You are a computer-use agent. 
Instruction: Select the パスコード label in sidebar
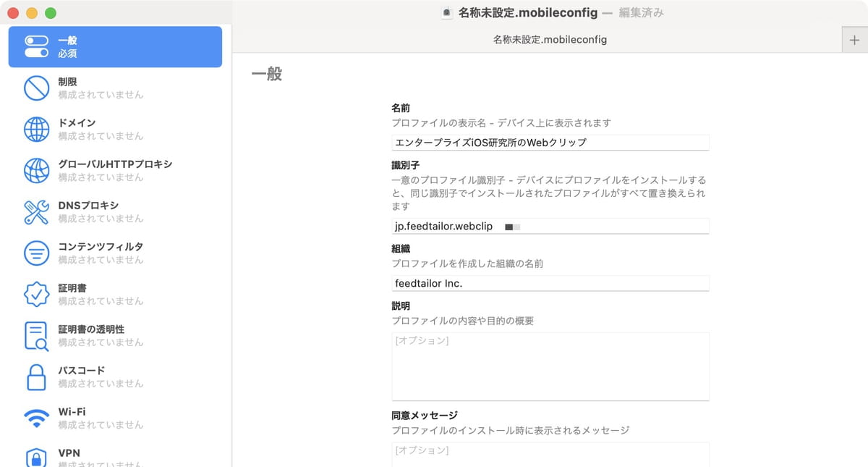pyautogui.click(x=82, y=371)
